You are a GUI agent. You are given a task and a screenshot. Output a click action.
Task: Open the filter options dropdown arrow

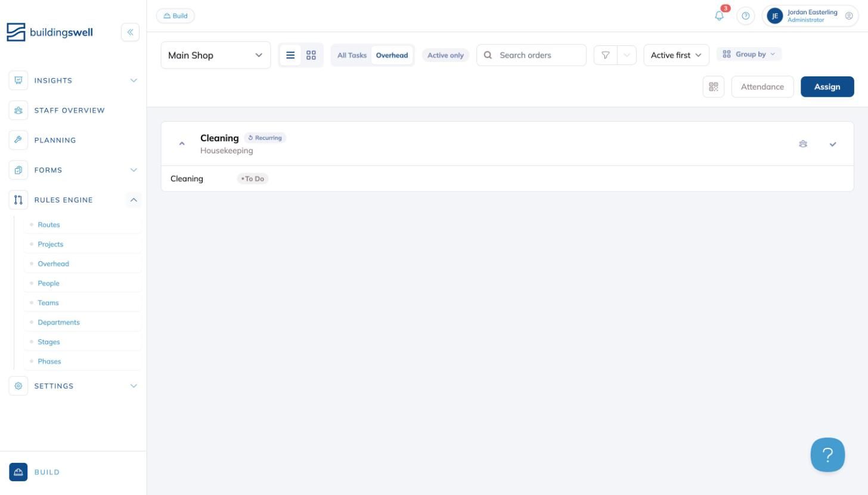627,55
